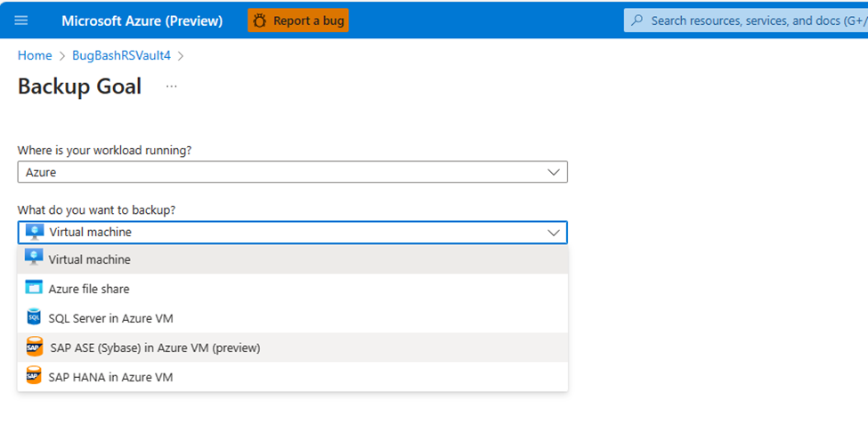Click the SAP HANA icon

(34, 376)
